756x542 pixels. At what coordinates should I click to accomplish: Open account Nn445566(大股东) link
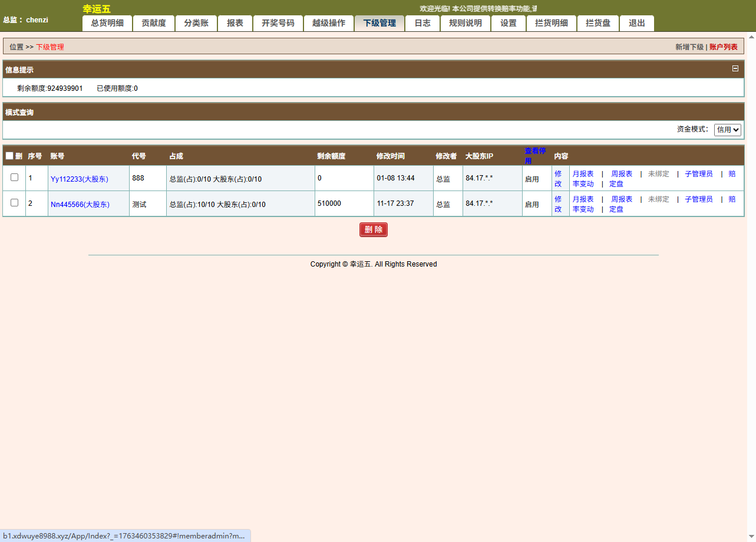coord(80,204)
